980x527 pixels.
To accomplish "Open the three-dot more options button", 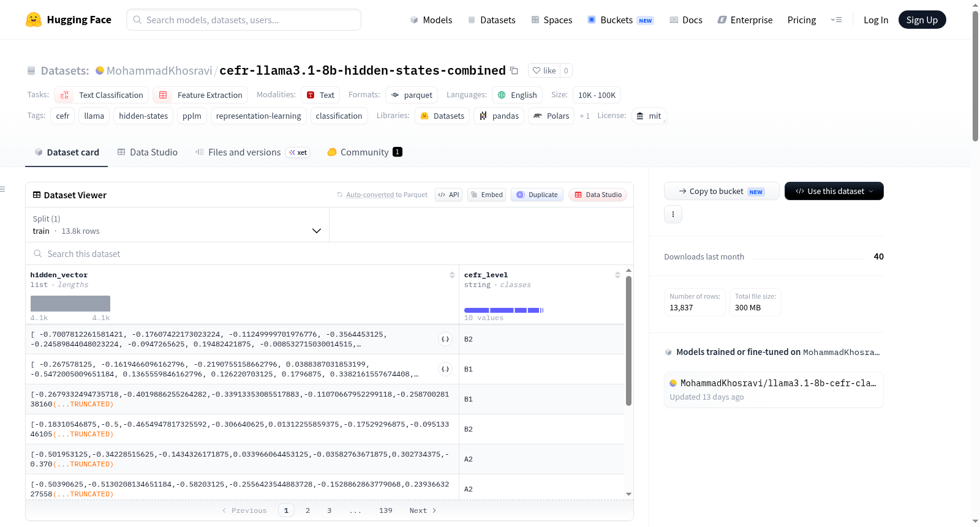I will (673, 214).
